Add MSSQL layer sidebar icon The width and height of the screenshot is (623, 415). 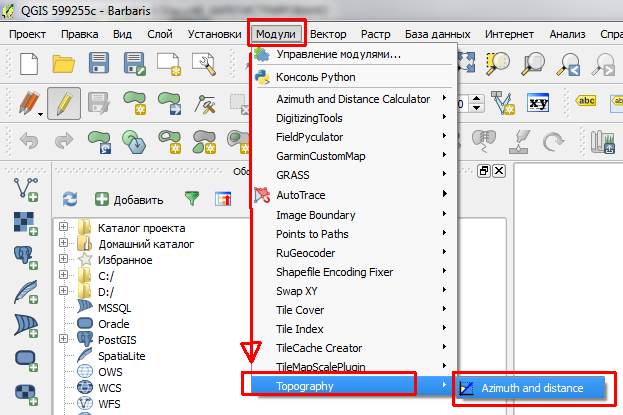26,326
